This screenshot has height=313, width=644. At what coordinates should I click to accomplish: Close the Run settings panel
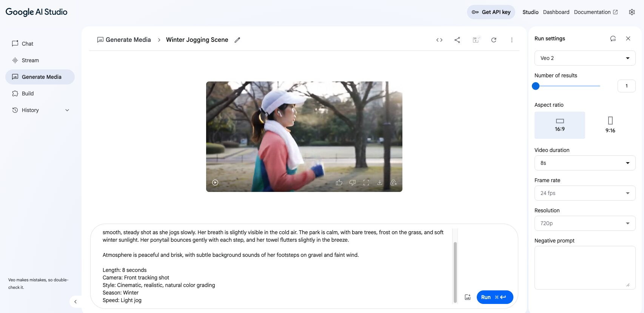coord(628,38)
